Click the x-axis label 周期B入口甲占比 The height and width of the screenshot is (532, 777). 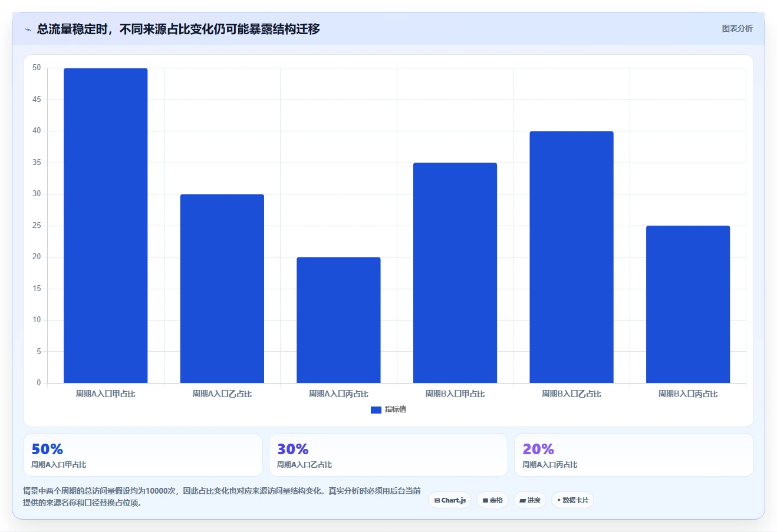(x=455, y=394)
